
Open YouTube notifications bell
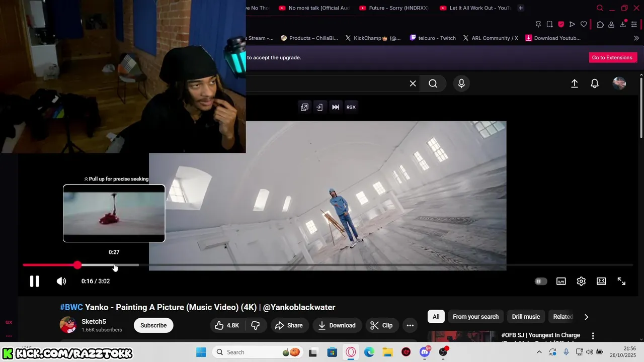tap(595, 83)
